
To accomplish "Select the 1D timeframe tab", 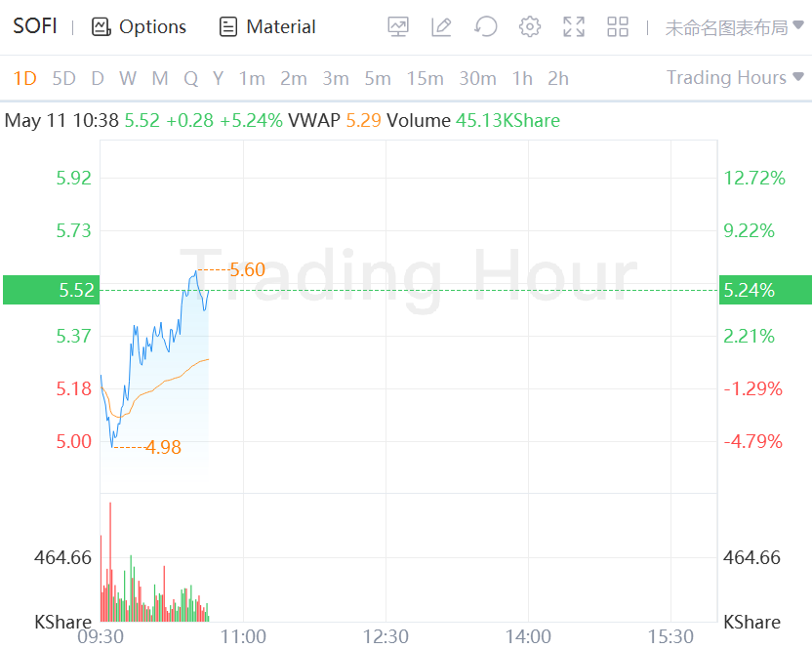I will coord(24,78).
